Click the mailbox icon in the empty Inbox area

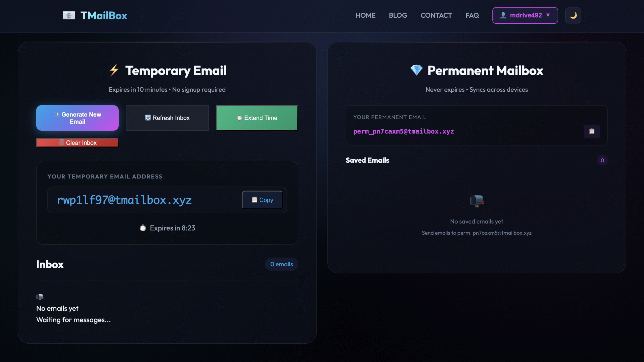pyautogui.click(x=40, y=297)
